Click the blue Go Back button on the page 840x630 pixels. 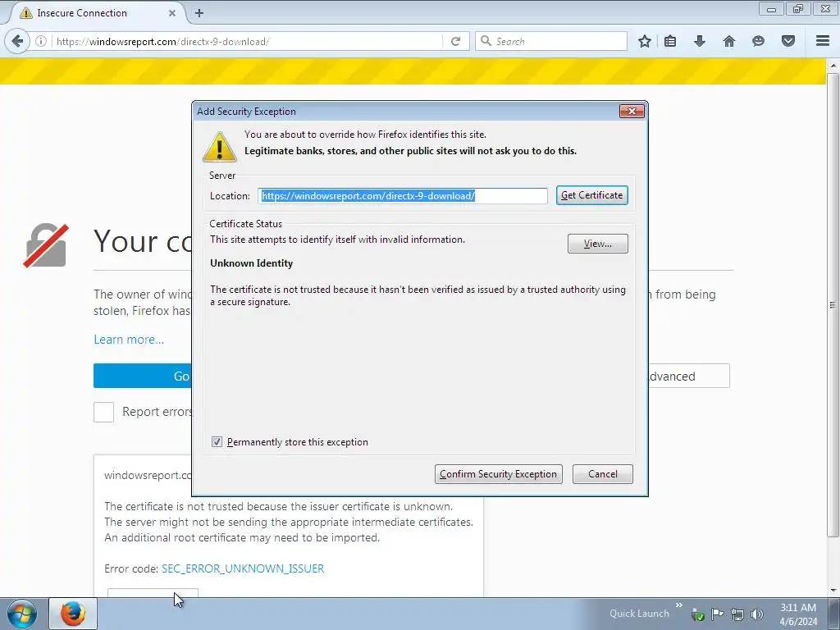point(143,376)
